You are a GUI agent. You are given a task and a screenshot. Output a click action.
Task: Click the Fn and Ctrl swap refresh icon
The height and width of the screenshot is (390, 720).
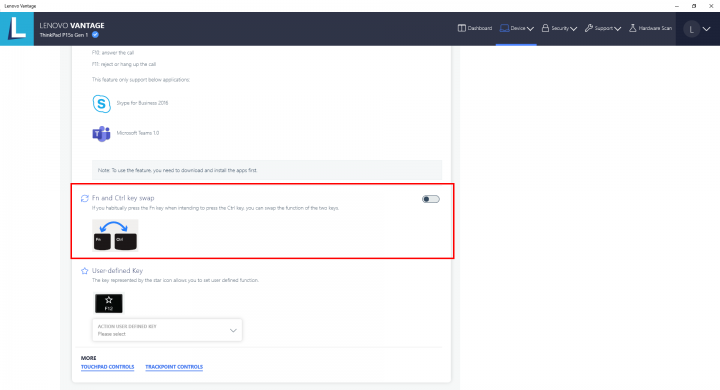84,198
